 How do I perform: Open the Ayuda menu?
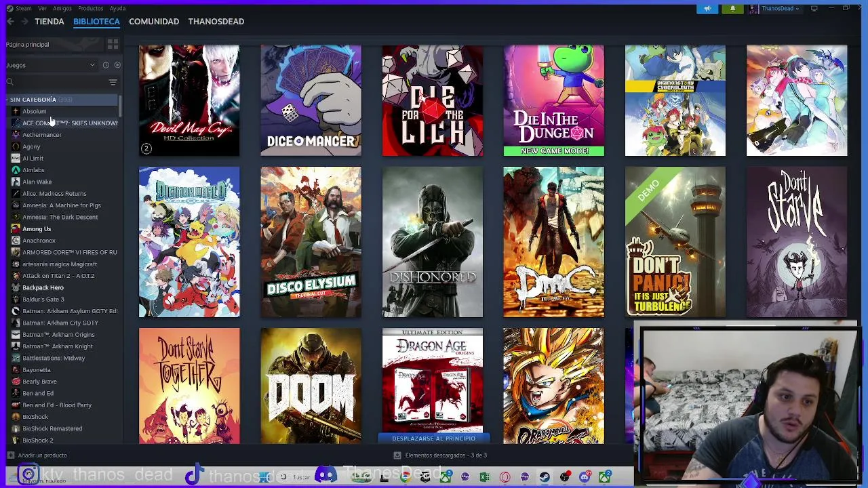[x=117, y=8]
